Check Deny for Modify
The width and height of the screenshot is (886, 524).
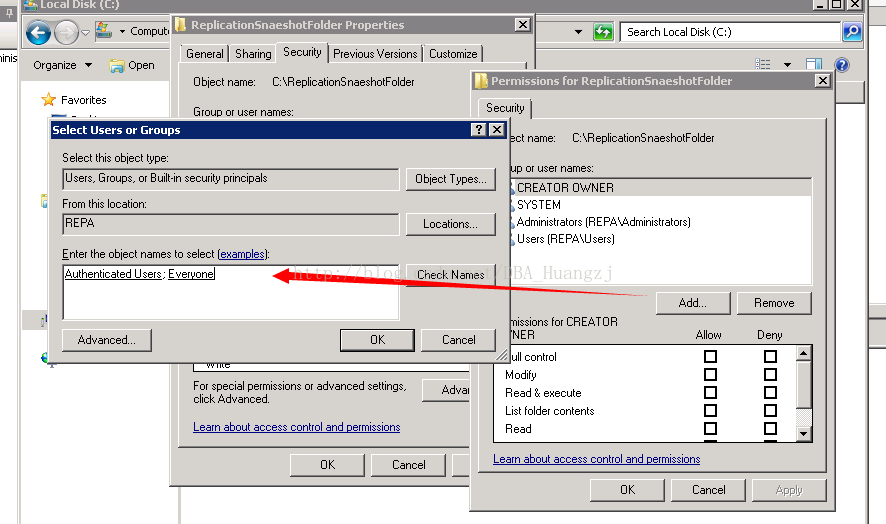[770, 374]
